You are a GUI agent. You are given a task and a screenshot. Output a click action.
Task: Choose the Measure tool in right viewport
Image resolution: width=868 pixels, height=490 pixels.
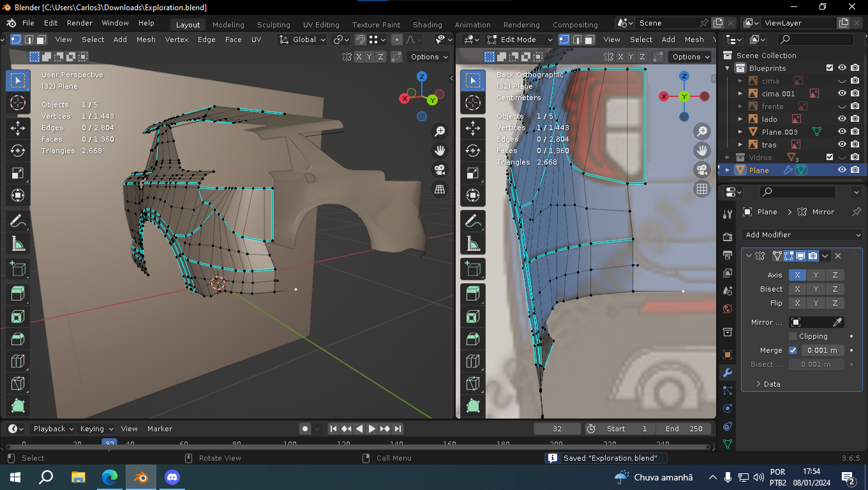[x=473, y=244]
